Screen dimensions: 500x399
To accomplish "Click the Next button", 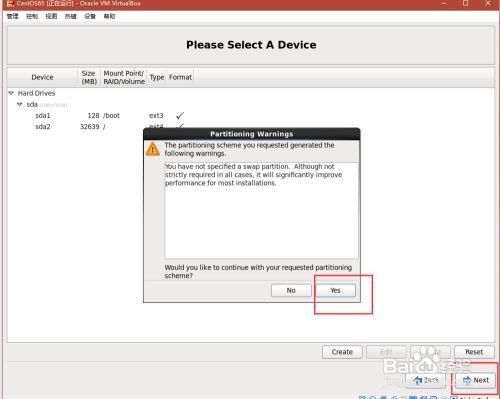I will click(475, 380).
